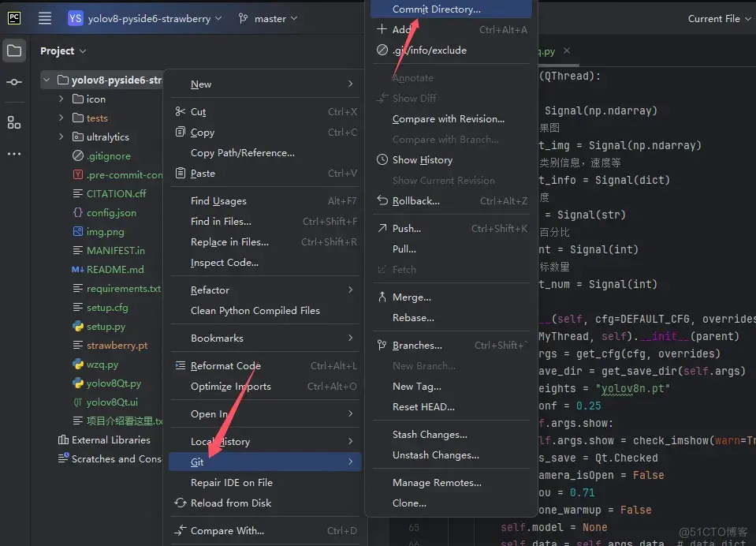Choose Commit Directory from the Git submenu
This screenshot has width=756, height=546.
[x=436, y=9]
